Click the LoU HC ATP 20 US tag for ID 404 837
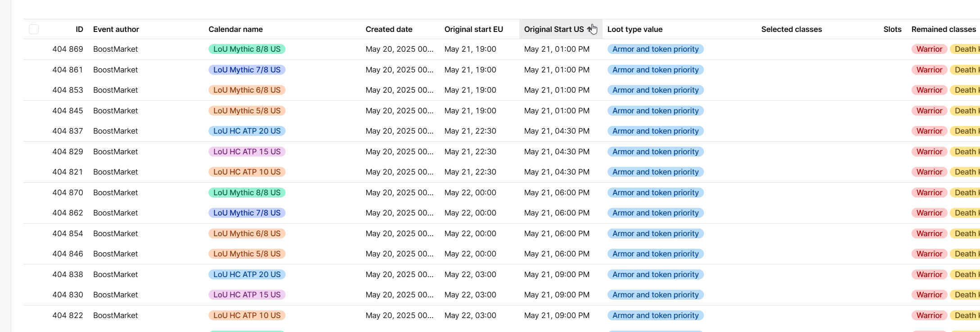 (x=247, y=131)
